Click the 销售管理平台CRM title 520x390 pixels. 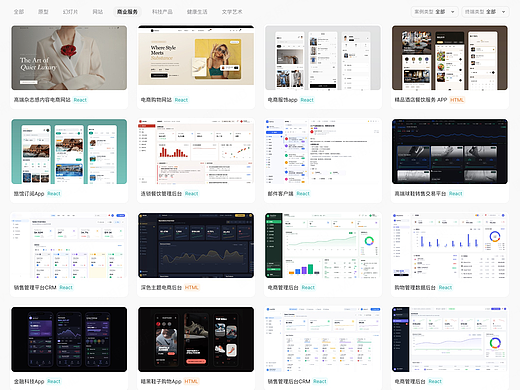35,287
